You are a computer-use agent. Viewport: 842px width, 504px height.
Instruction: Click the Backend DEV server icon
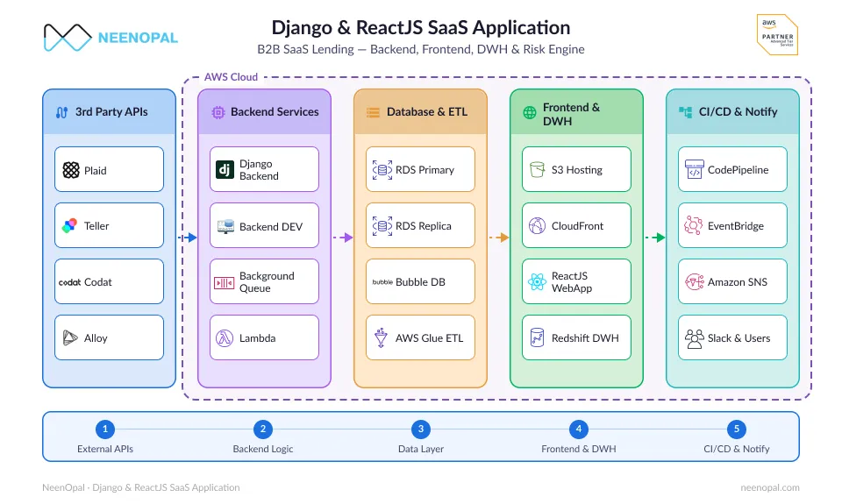click(225, 226)
